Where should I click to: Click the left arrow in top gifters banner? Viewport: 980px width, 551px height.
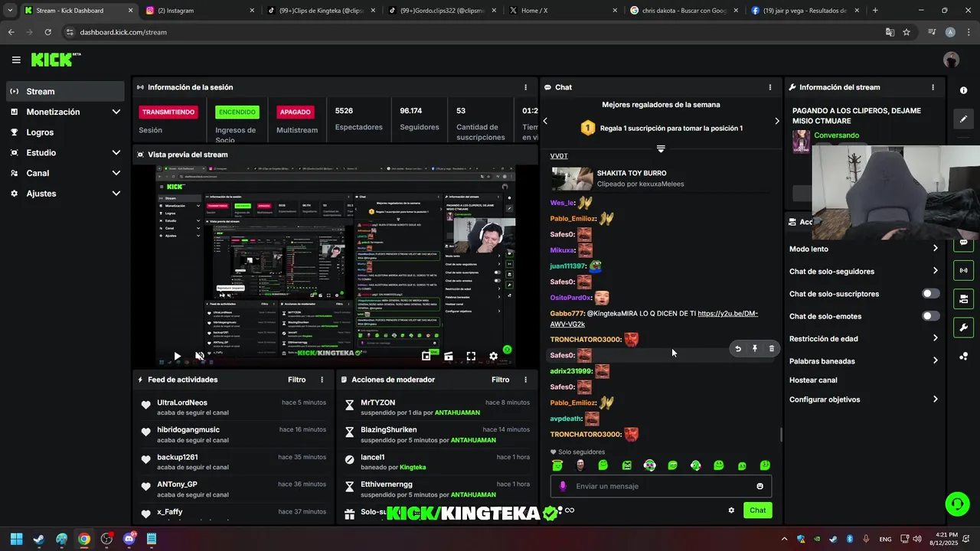click(x=545, y=121)
